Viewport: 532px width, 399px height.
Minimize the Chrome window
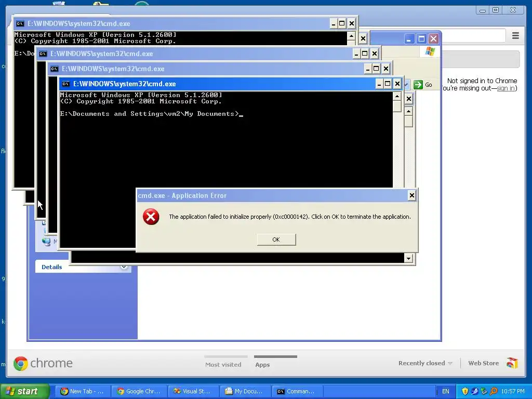coord(483,10)
